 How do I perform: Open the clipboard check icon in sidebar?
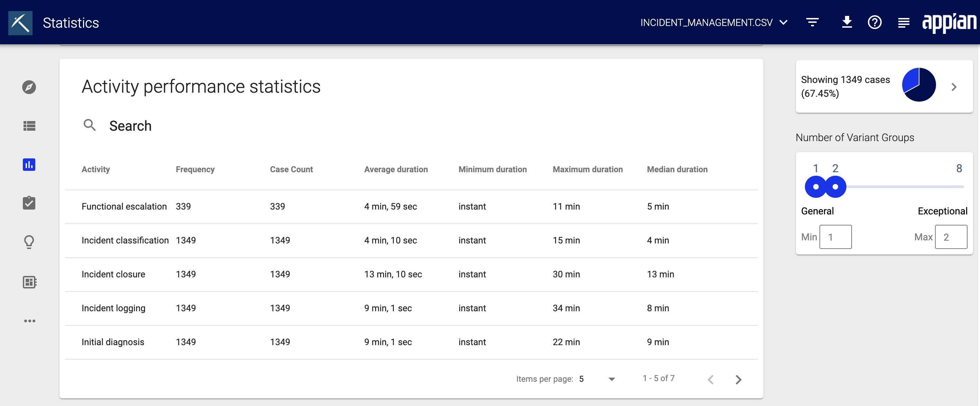click(29, 203)
